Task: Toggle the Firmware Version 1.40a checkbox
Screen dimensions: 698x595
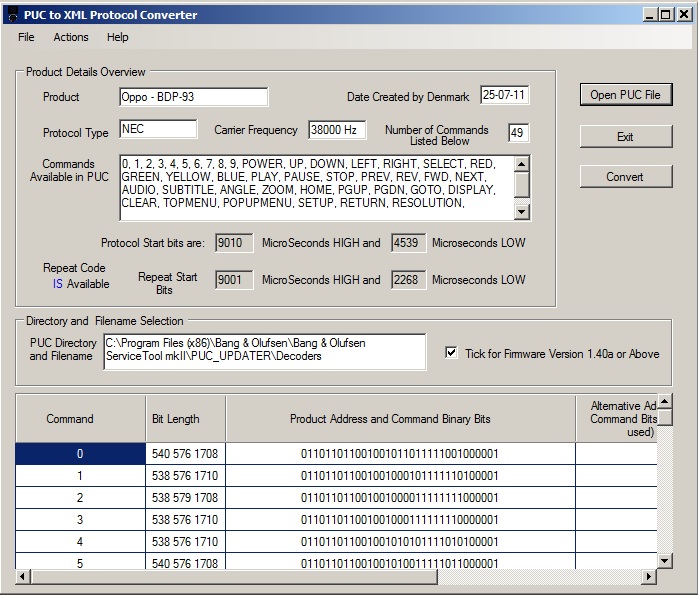Action: [452, 353]
